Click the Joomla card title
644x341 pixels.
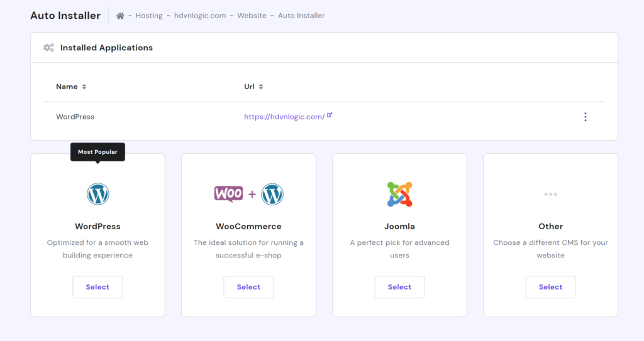399,227
